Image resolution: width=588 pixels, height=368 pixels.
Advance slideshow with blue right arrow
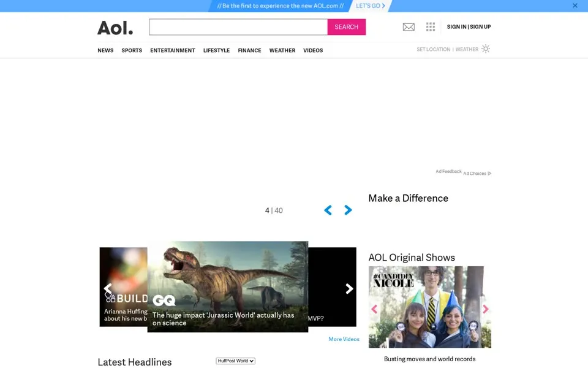coord(348,210)
